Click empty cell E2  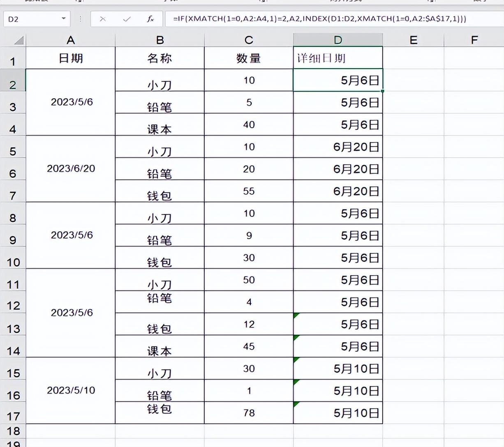(413, 80)
